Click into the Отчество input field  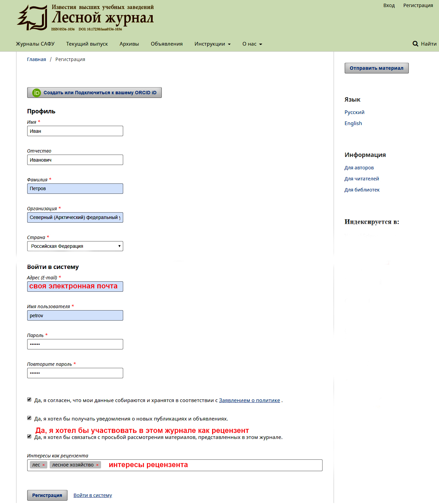click(75, 160)
